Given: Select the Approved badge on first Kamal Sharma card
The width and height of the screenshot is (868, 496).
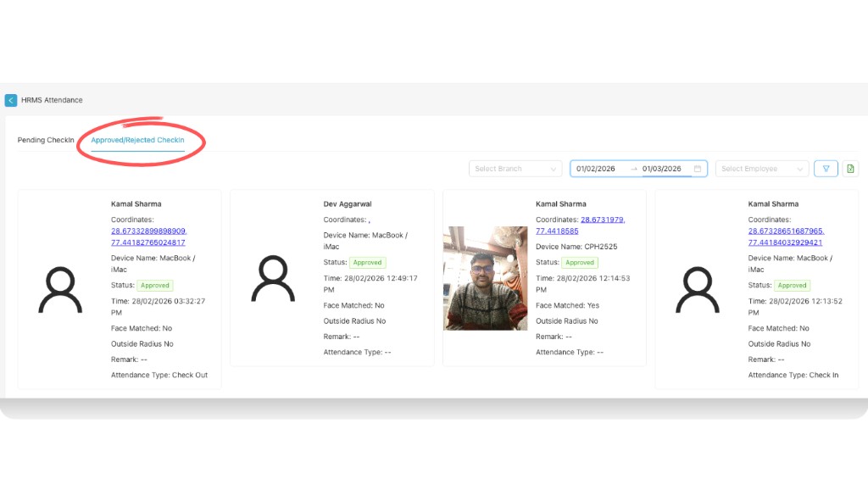Looking at the screenshot, I should coord(154,286).
